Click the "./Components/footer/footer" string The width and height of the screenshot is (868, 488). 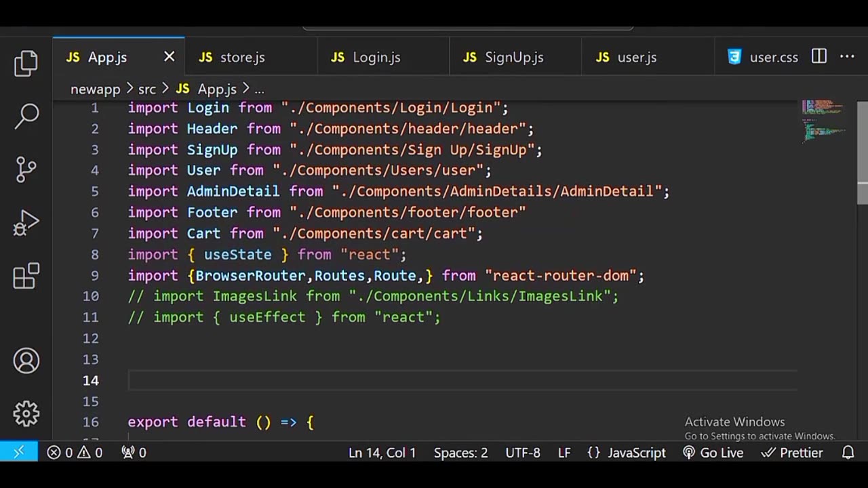(408, 213)
